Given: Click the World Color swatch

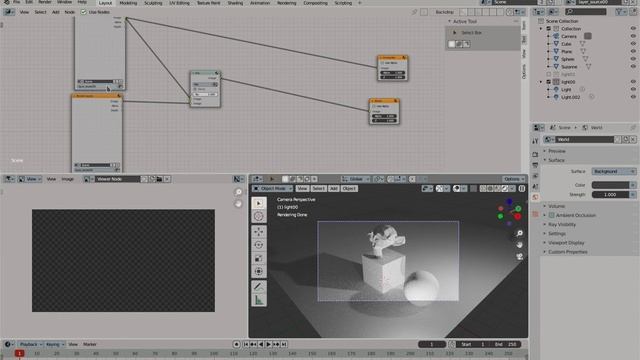Looking at the screenshot, I should pos(611,185).
